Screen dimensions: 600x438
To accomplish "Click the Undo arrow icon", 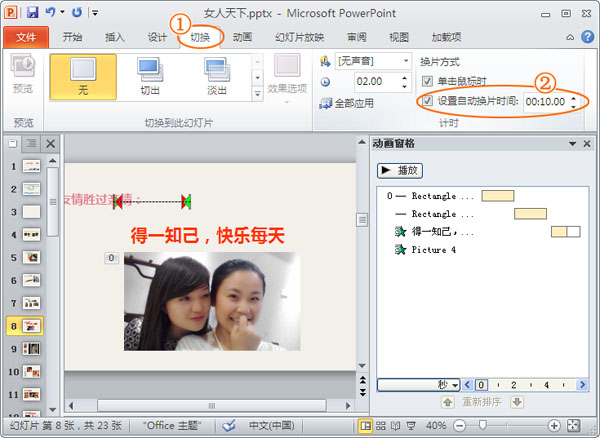I will pos(51,12).
